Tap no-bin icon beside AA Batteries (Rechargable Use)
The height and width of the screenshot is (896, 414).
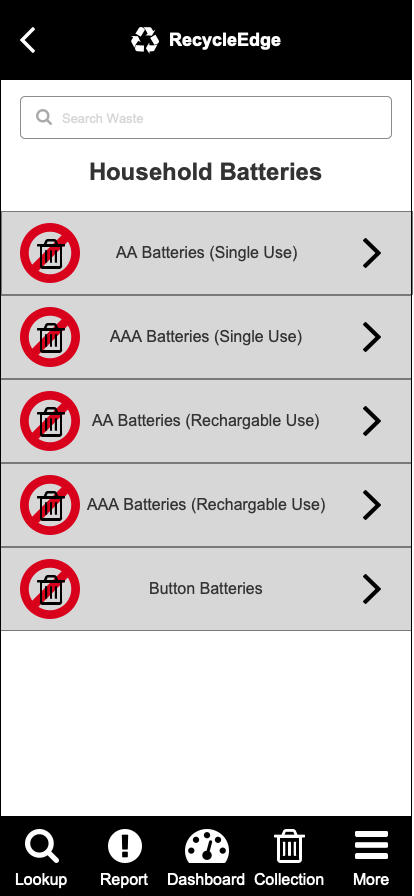(50, 421)
